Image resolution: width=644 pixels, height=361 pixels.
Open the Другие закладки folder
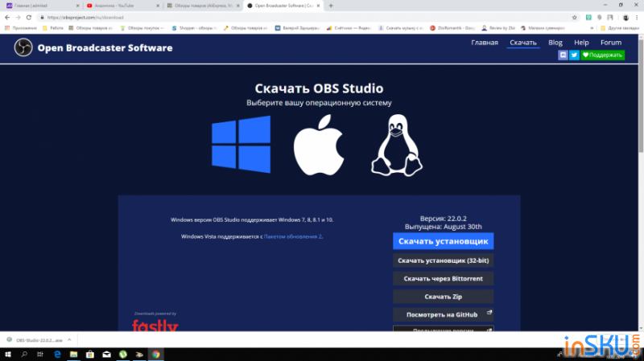coord(619,28)
